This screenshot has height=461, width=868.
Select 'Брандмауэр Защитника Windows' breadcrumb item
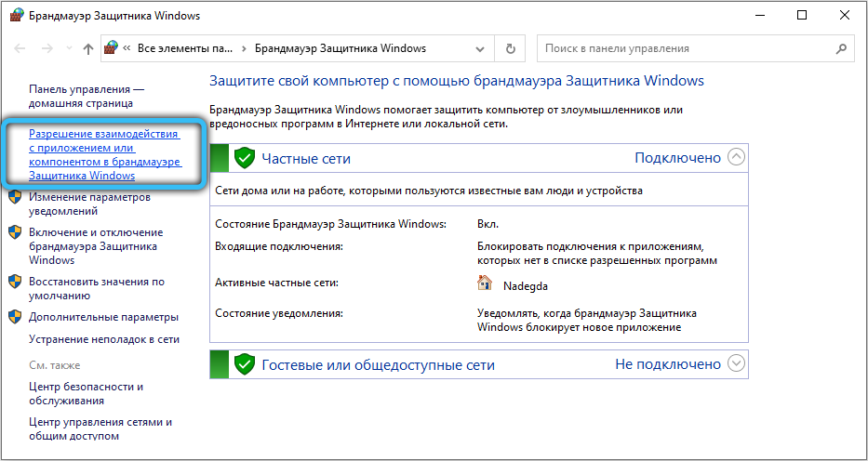(x=340, y=48)
